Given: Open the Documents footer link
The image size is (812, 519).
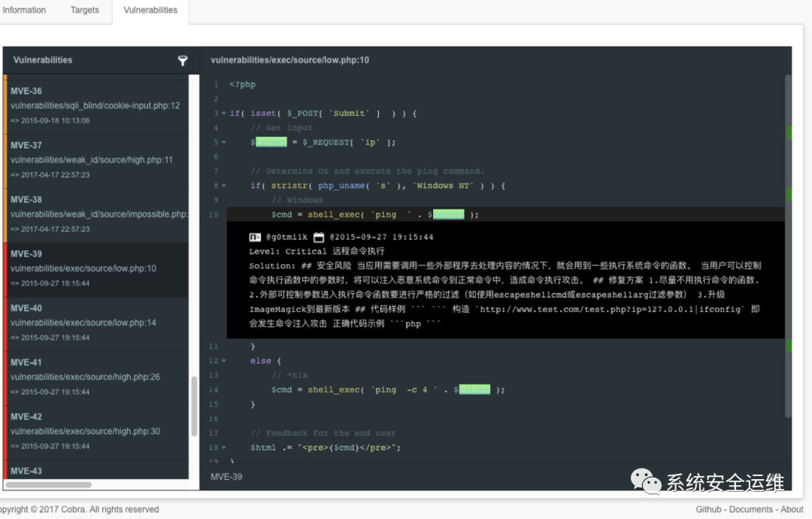Looking at the screenshot, I should [750, 510].
